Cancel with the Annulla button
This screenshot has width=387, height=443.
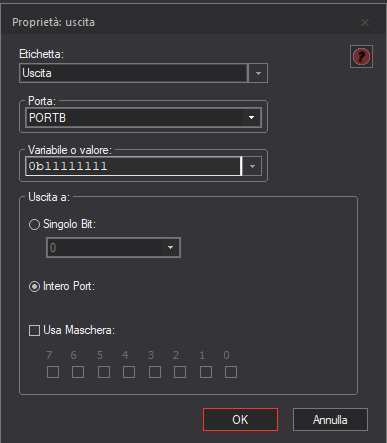coord(330,420)
